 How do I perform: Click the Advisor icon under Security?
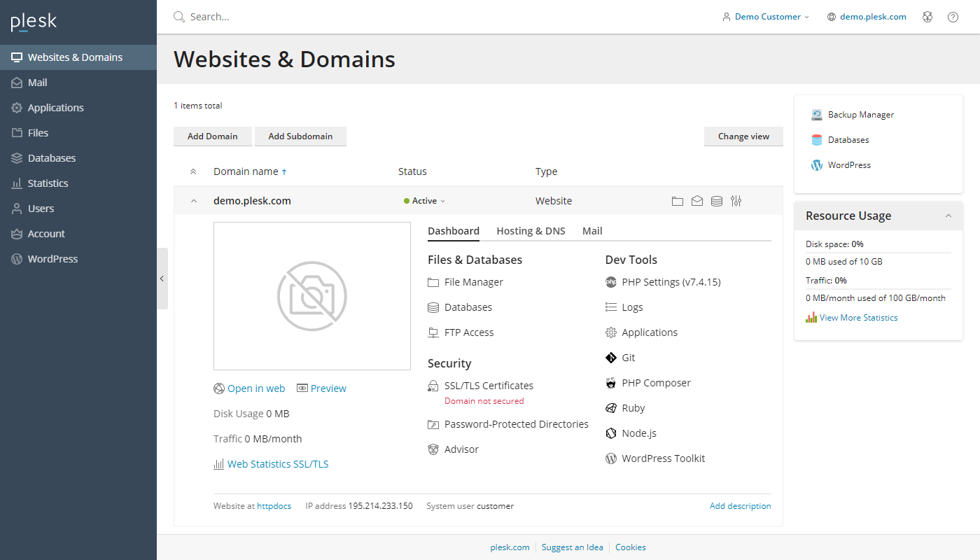(x=433, y=449)
